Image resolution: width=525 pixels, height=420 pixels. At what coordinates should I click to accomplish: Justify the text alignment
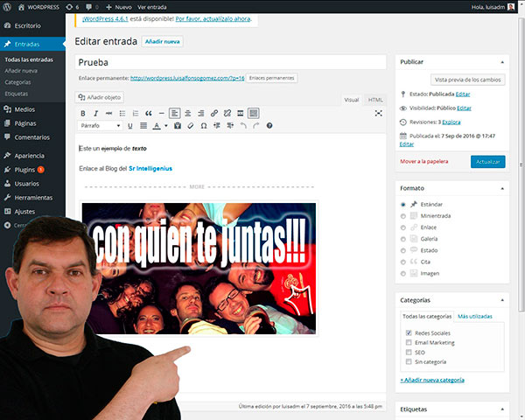coord(143,126)
